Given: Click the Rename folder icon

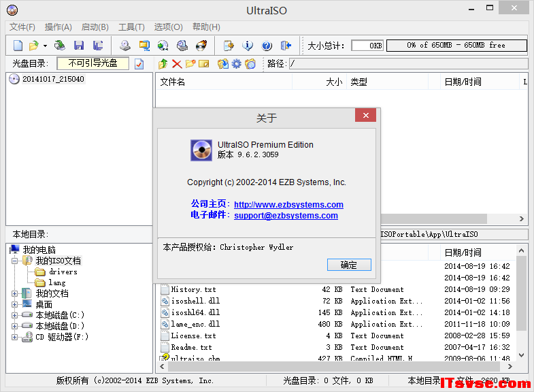Looking at the screenshot, I should pyautogui.click(x=203, y=64).
